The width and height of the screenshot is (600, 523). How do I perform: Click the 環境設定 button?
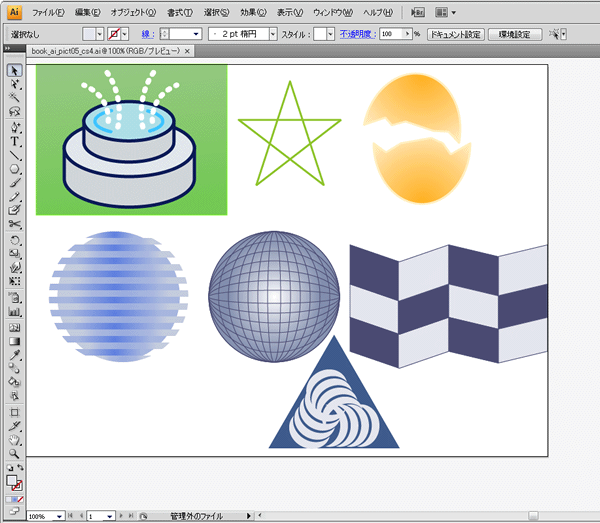(515, 34)
